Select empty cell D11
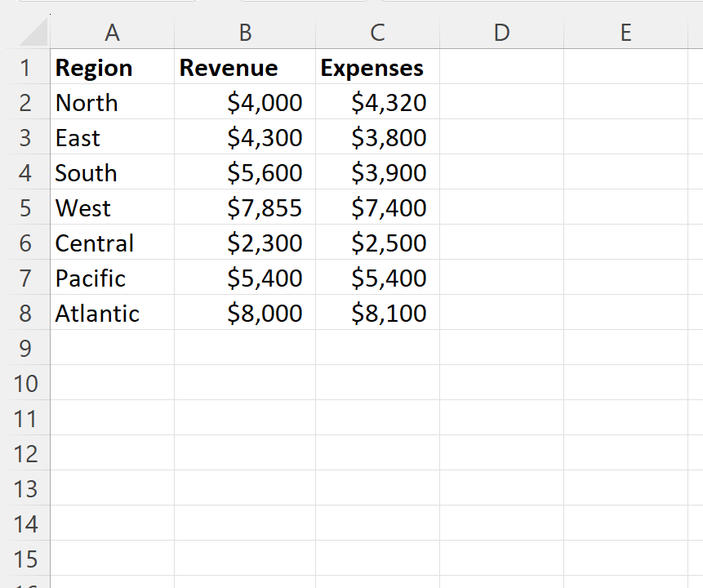The image size is (703, 588). pyautogui.click(x=501, y=417)
